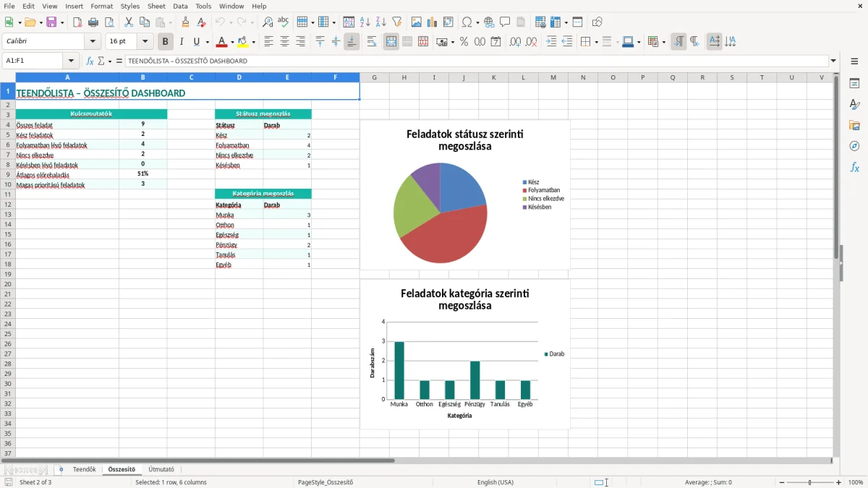The image size is (868, 488).
Task: Click the Formula equals sign button
Action: (x=119, y=61)
